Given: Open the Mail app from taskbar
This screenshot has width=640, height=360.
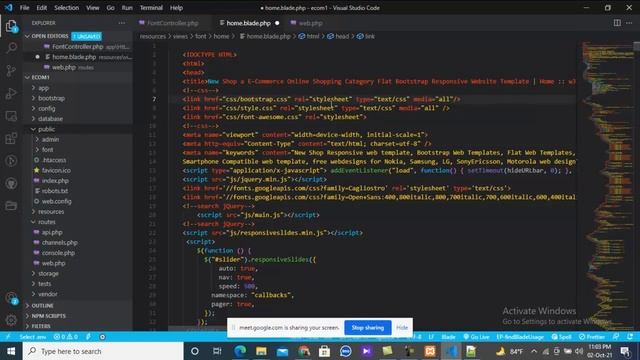Looking at the screenshot, I should (x=282, y=351).
